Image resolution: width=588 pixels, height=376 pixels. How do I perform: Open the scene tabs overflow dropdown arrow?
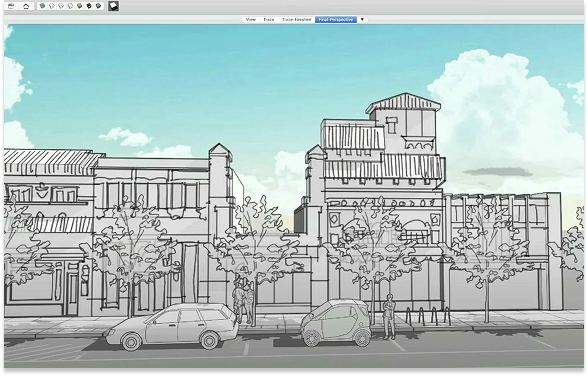[362, 19]
